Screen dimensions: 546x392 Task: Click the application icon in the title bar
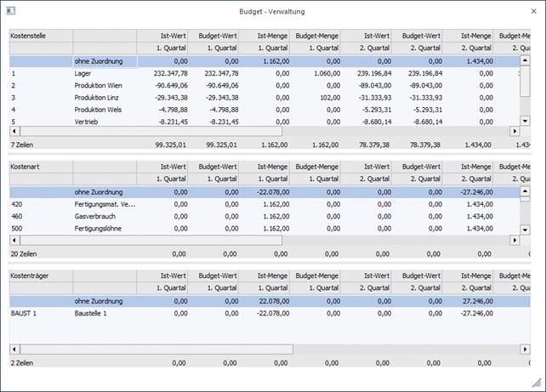click(x=12, y=11)
